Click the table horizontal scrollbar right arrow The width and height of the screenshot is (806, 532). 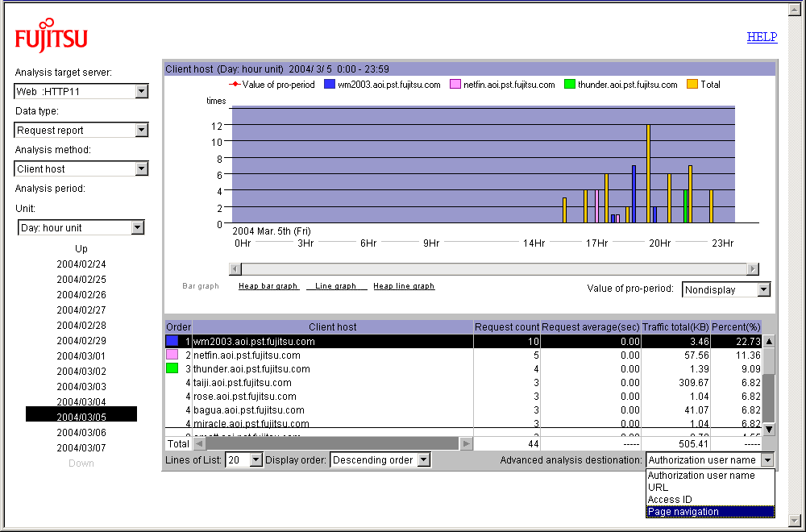tap(466, 443)
